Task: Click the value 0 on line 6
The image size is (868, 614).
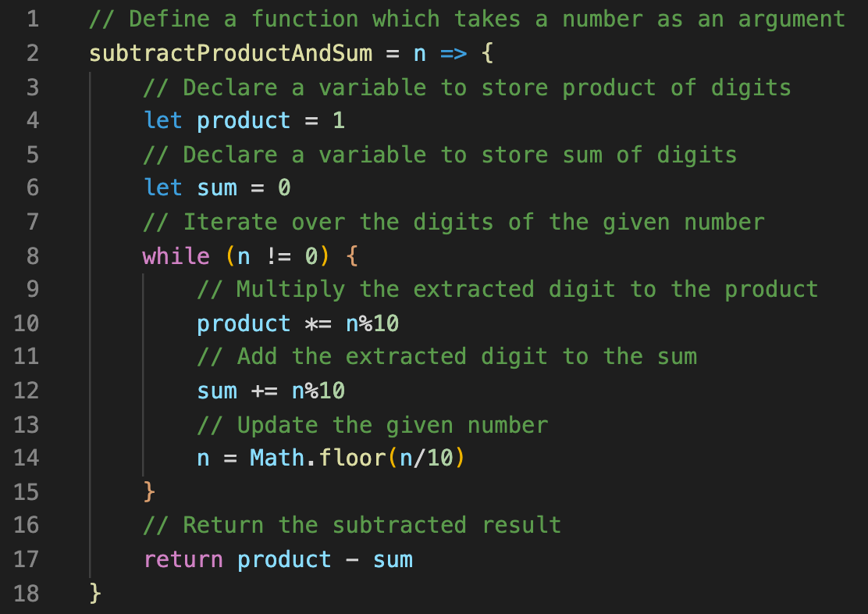Action: click(284, 187)
